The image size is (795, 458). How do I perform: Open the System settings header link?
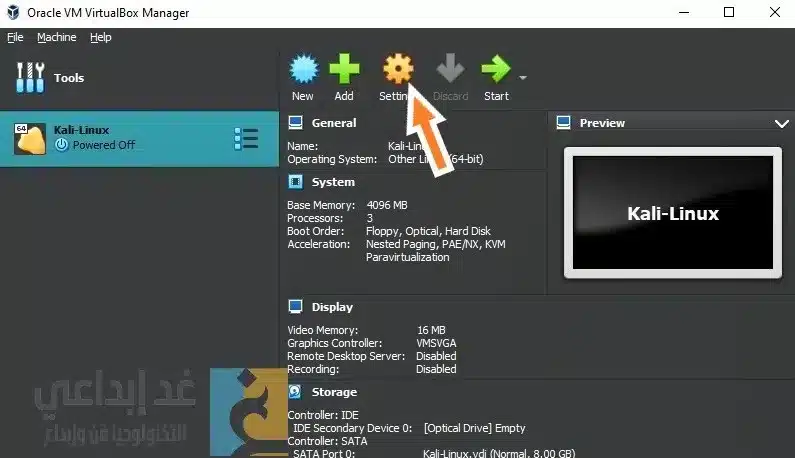pos(333,182)
